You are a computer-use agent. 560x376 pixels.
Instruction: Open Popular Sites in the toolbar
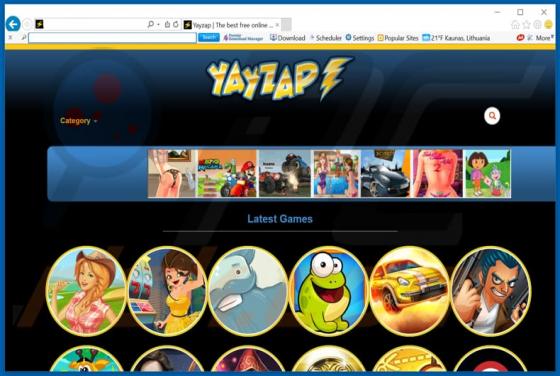(398, 37)
